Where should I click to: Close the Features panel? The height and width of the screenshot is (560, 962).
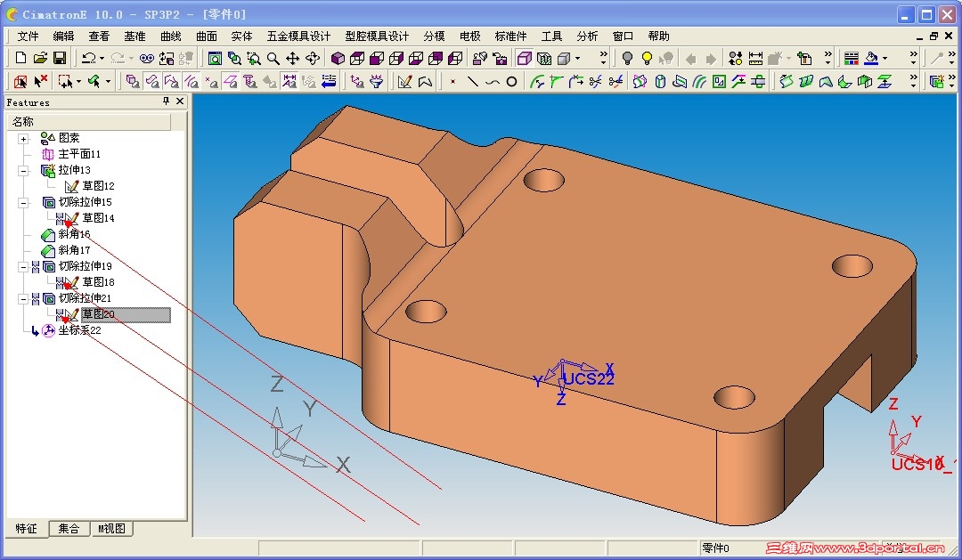point(180,101)
